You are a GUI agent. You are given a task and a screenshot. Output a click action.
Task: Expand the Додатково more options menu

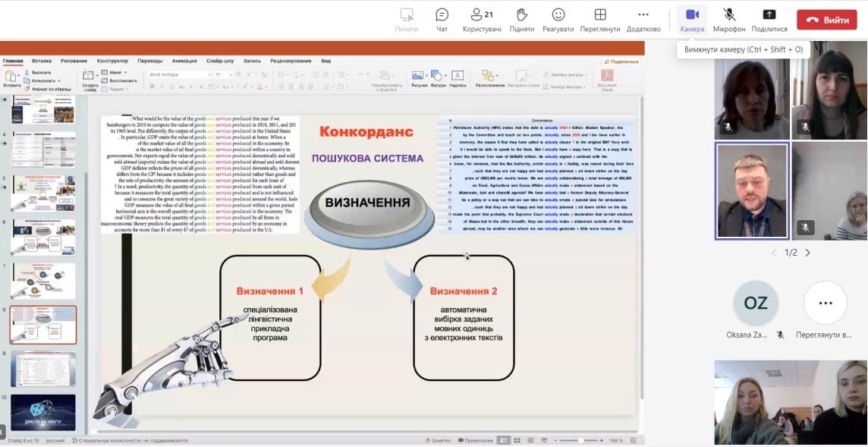coord(643,15)
